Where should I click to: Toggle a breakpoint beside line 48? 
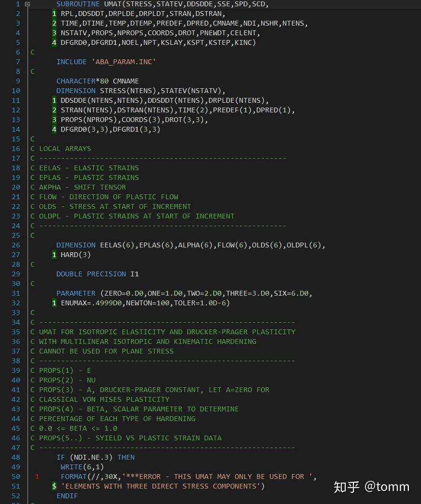tap(7, 457)
